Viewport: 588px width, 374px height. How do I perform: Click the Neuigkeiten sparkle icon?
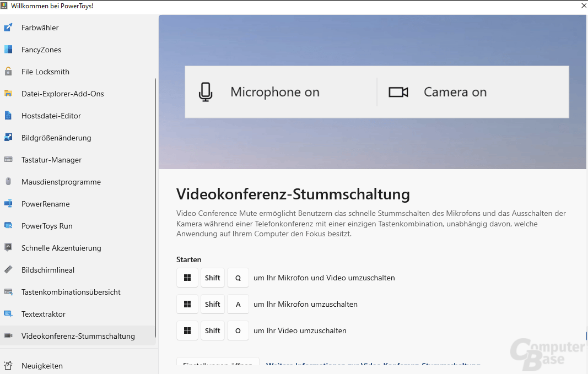click(8, 365)
